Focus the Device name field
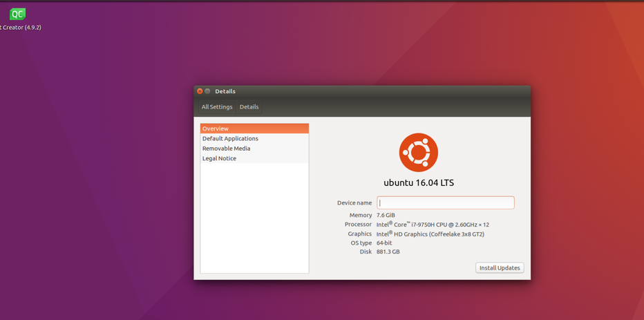Viewport: 644px width, 320px height. [446, 203]
